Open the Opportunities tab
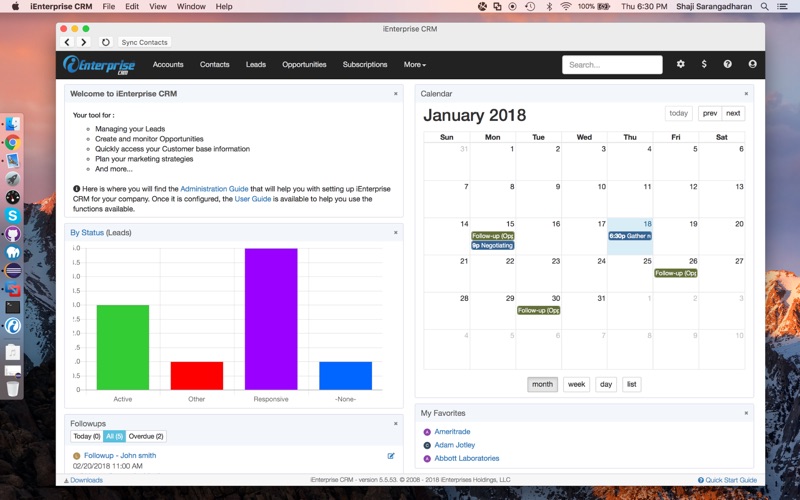This screenshot has width=800, height=500. 304,65
